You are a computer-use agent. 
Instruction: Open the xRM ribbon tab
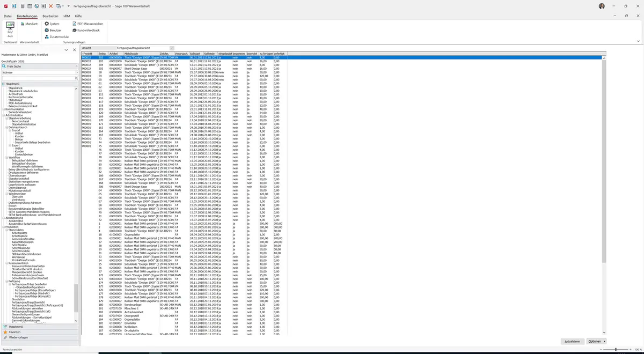pos(67,17)
